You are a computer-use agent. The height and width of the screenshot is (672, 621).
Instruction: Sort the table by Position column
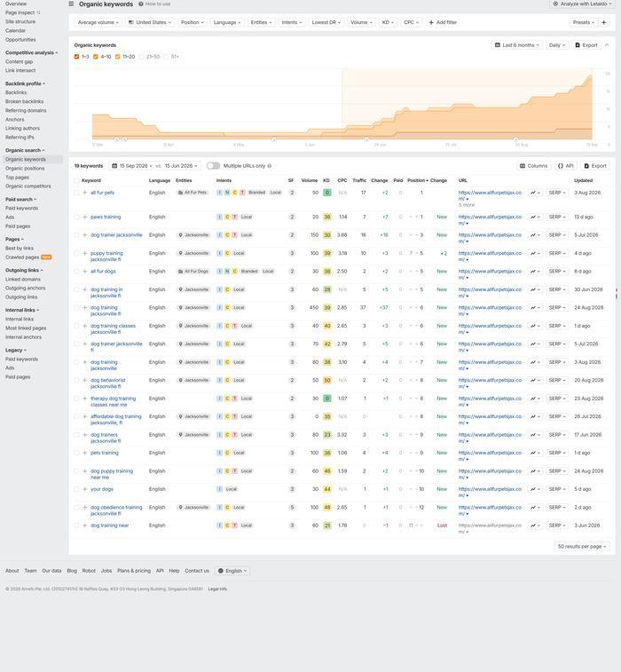(x=416, y=180)
